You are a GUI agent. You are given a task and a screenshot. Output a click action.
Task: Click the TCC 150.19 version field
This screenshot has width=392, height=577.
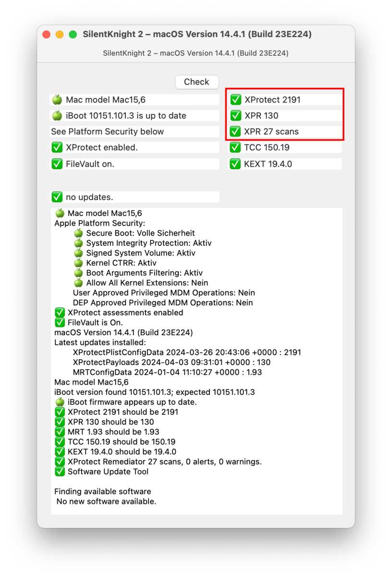tap(285, 148)
